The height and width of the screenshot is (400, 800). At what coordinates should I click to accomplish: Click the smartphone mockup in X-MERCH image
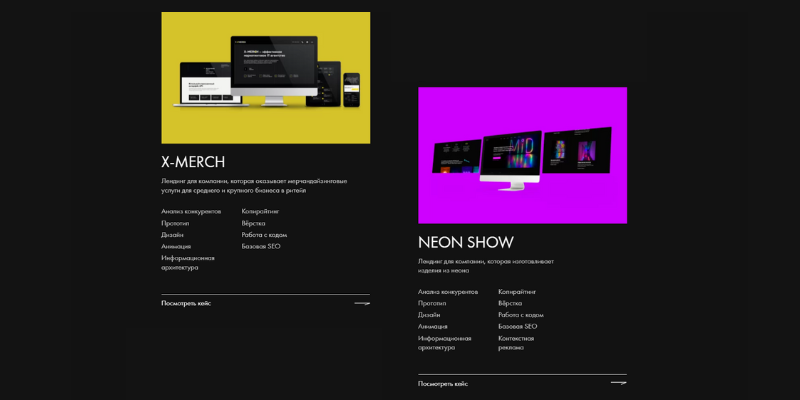click(x=351, y=89)
